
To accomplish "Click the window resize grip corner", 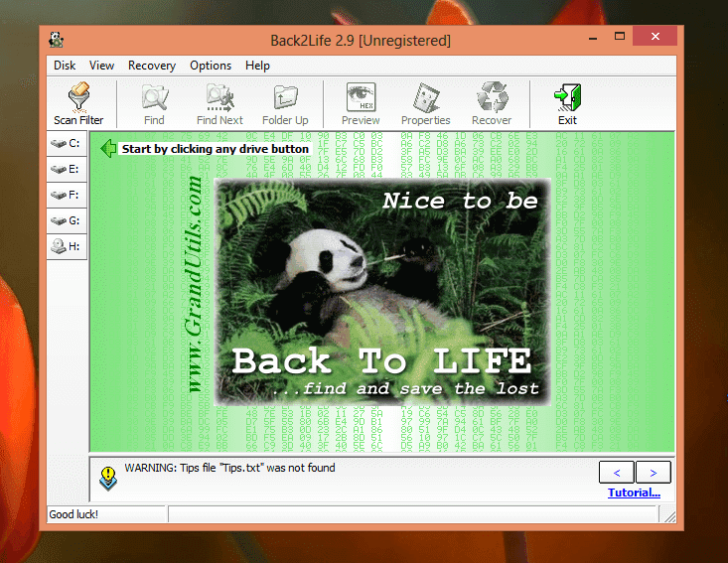I will [x=670, y=515].
